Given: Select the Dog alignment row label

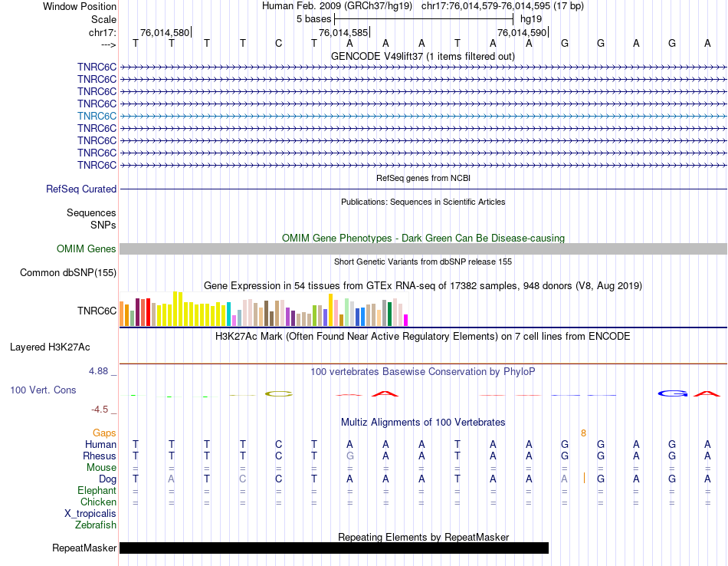Looking at the screenshot, I should point(107,479).
